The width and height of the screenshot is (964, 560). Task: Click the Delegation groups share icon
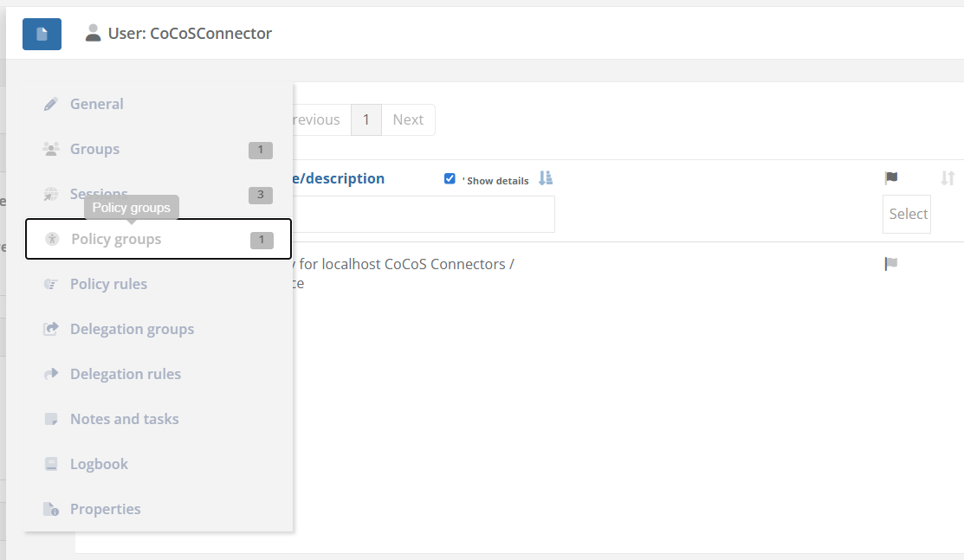point(51,329)
